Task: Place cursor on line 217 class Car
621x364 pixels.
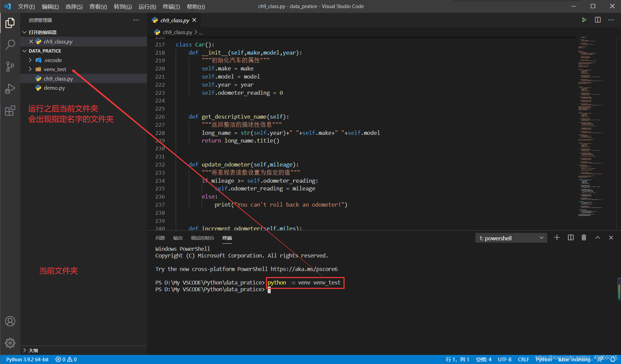Action: tap(195, 44)
